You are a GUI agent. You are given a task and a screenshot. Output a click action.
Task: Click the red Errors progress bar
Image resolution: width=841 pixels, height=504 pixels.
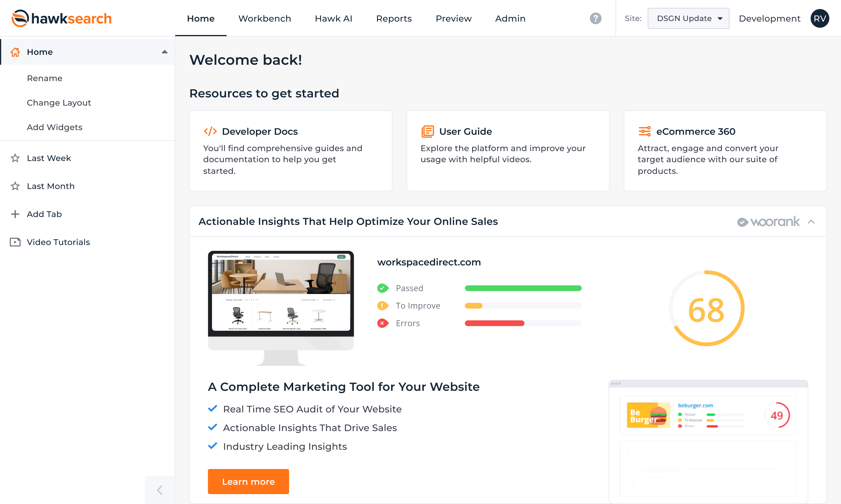coord(494,323)
